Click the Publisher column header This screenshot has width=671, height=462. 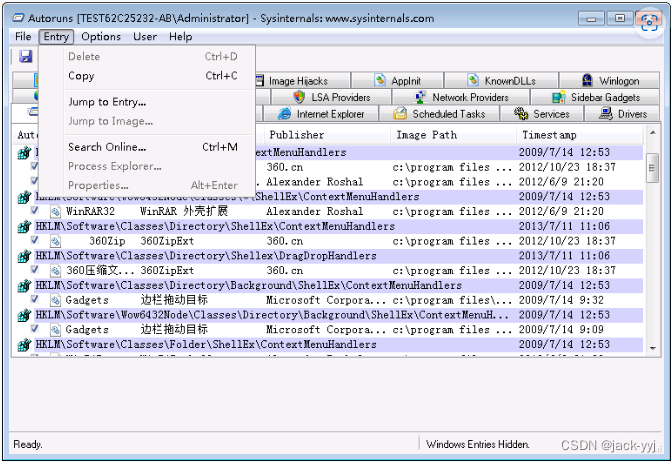(327, 135)
